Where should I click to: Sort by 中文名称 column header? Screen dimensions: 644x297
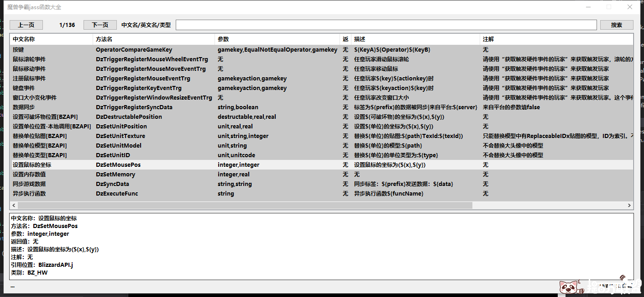[x=51, y=39]
